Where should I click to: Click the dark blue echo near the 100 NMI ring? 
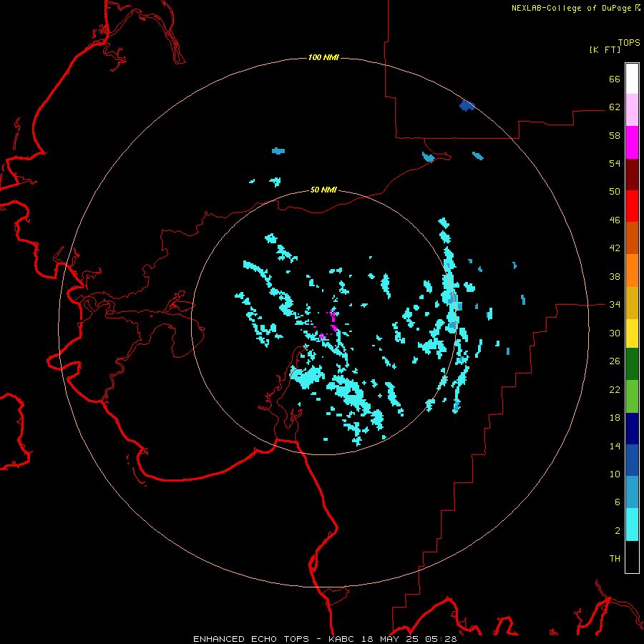[x=467, y=106]
